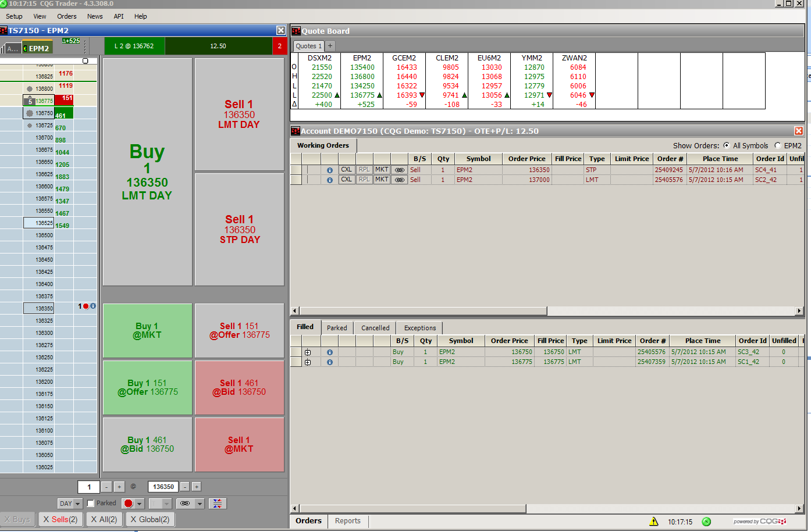This screenshot has height=532, width=811.
Task: Open the stop-sign order type dropdown arrow
Action: pos(140,504)
